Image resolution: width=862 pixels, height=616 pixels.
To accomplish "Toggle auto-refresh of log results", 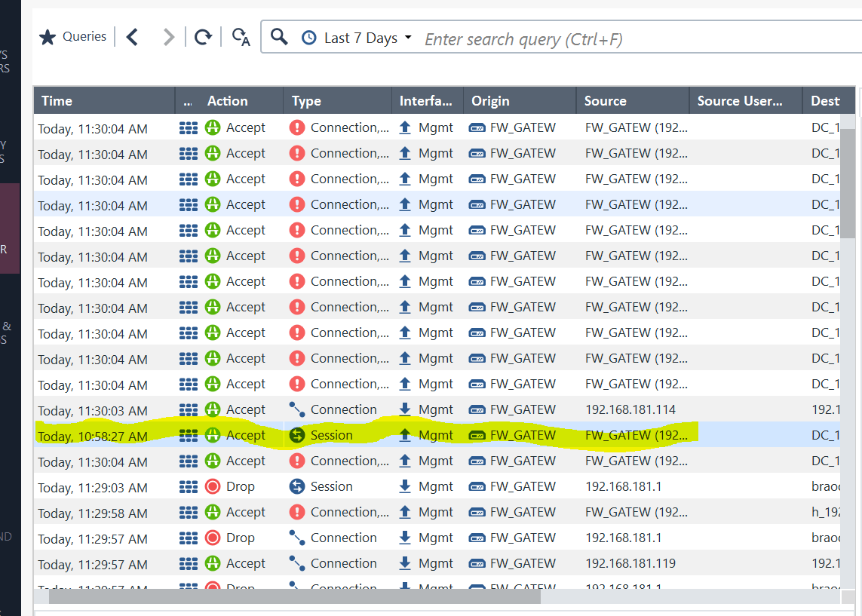I will (240, 38).
